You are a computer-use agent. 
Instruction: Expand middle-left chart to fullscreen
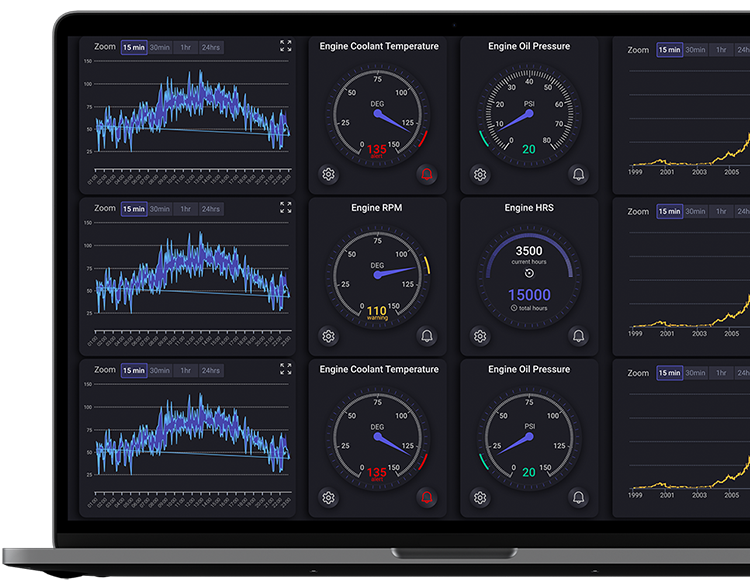pos(286,207)
